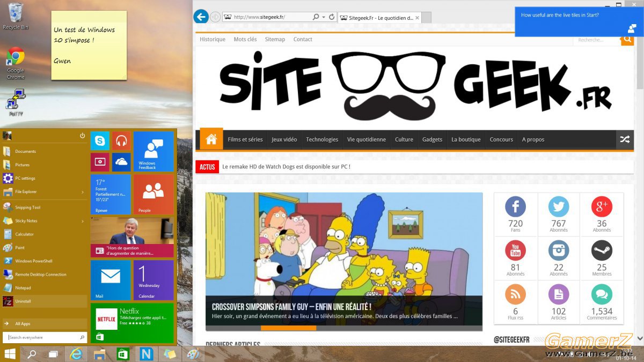Click the Search everywhere field
The image size is (644, 362).
[x=45, y=337]
